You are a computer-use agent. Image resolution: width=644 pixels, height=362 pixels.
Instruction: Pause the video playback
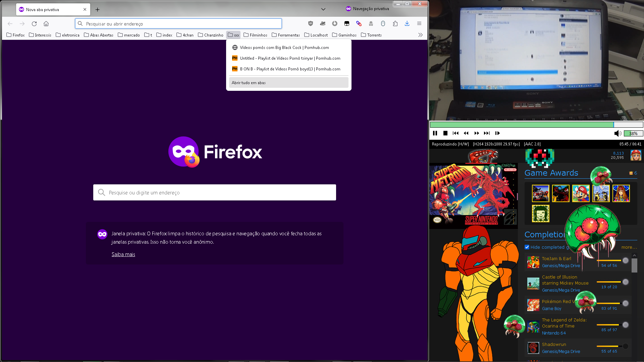coord(435,133)
